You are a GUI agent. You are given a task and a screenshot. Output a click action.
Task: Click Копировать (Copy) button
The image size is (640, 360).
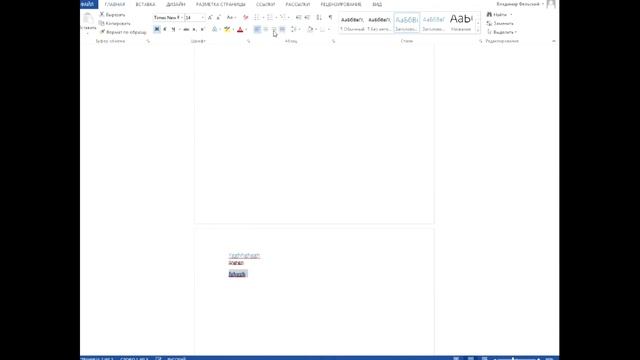point(115,23)
